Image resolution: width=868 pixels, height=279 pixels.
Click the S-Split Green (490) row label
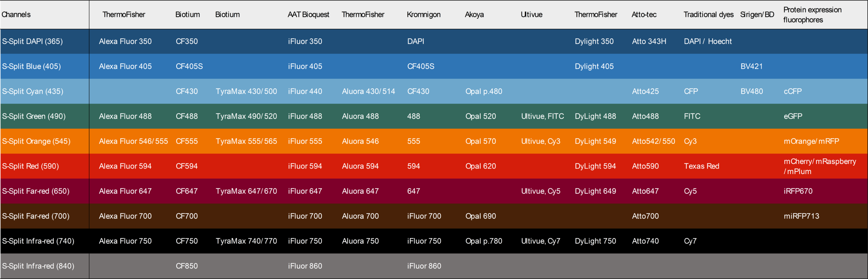[34, 116]
